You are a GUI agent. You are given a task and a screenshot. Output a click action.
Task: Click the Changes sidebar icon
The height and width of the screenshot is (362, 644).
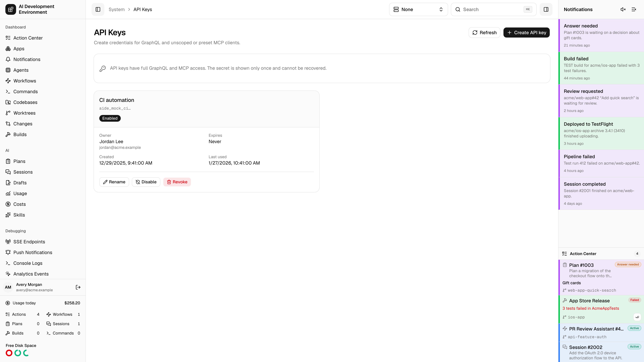[x=8, y=124]
